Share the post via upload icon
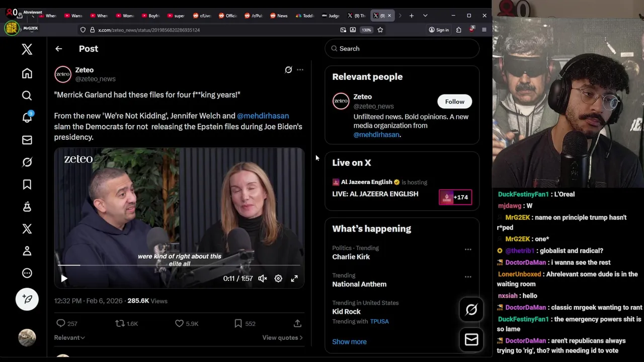Image resolution: width=644 pixels, height=362 pixels. [x=297, y=323]
